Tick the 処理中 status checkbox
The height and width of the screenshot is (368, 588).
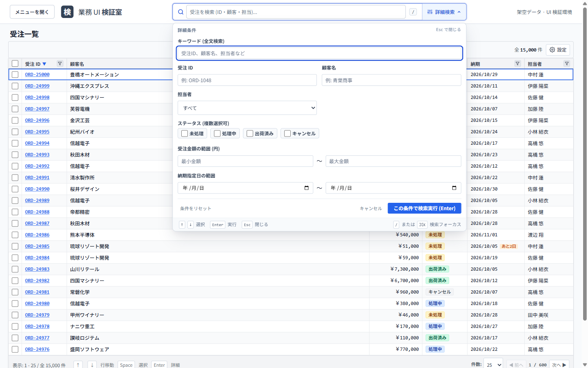[x=217, y=134]
